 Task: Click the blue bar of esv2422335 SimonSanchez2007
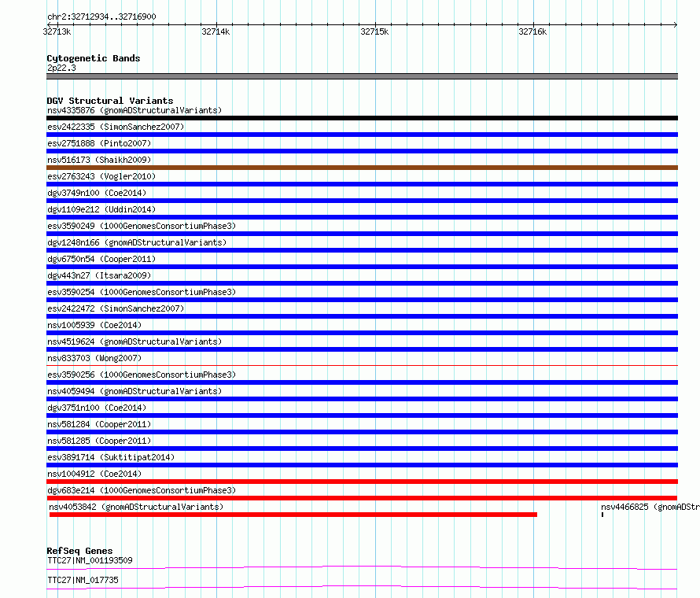click(362, 135)
